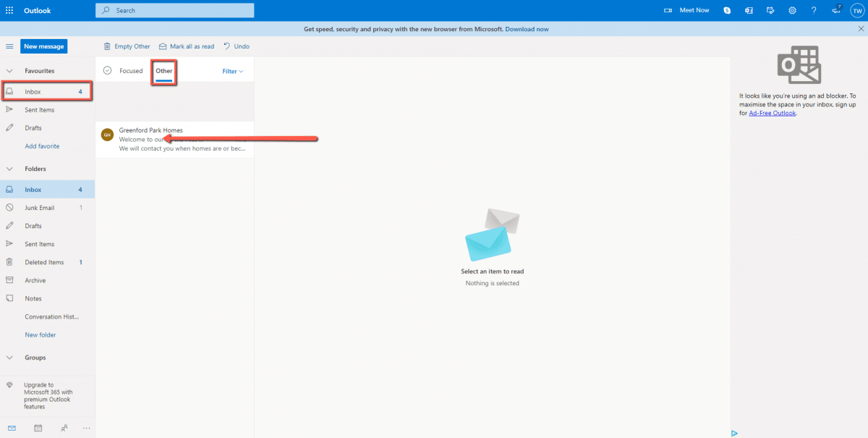Click the TW account avatar

click(x=856, y=10)
